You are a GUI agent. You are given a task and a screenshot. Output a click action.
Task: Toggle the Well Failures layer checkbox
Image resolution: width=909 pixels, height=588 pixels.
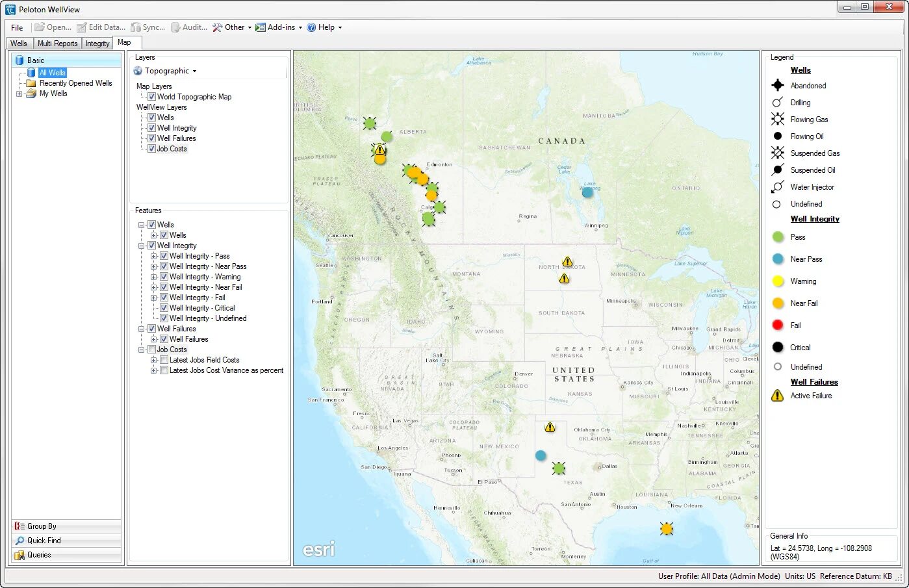(x=151, y=138)
